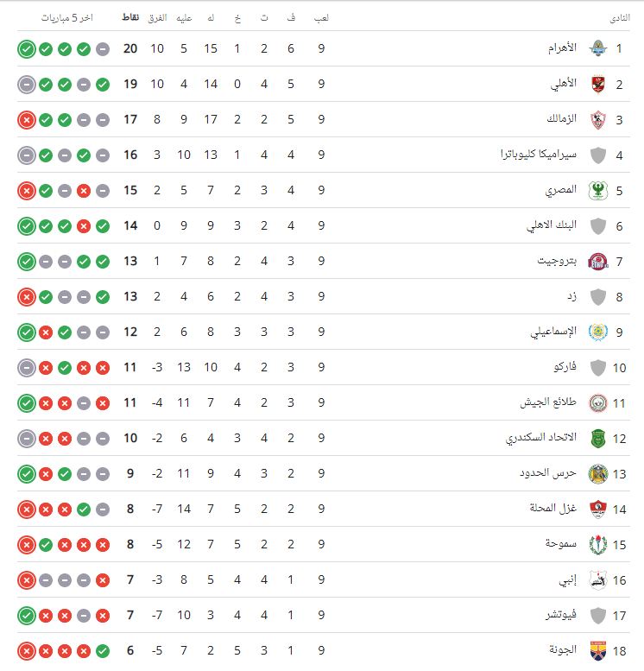This screenshot has width=644, height=671.
Task: Click الأهلي's latest gray draw circle
Action: pos(27,85)
